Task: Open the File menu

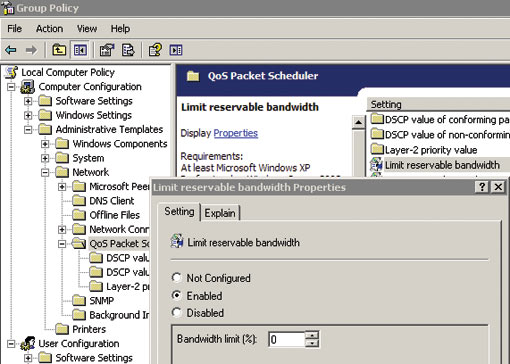Action: pos(14,29)
